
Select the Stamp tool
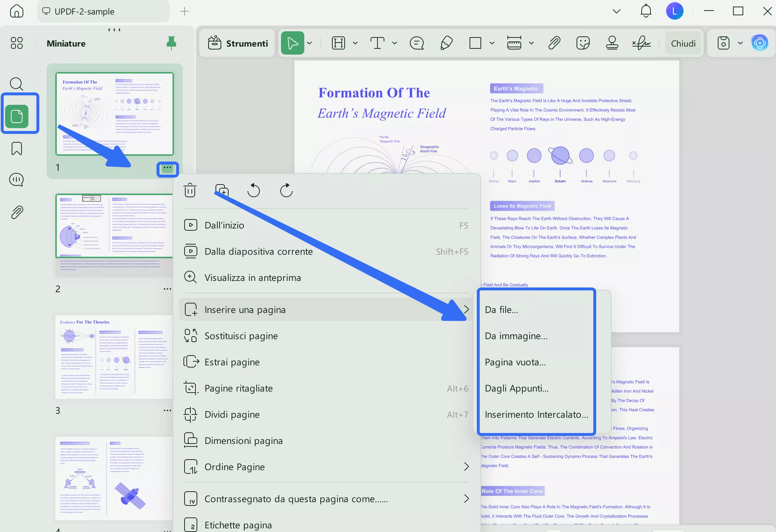(612, 43)
